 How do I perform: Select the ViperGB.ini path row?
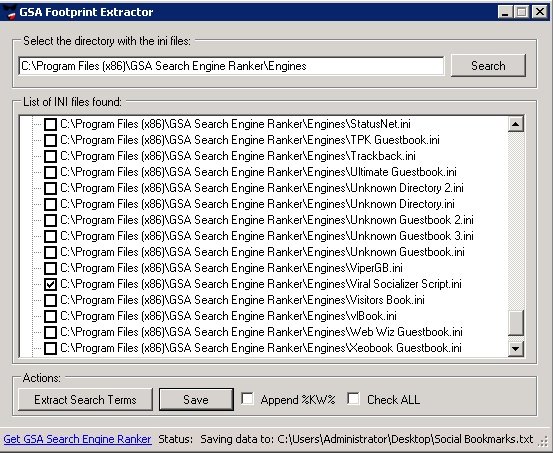coord(231,268)
